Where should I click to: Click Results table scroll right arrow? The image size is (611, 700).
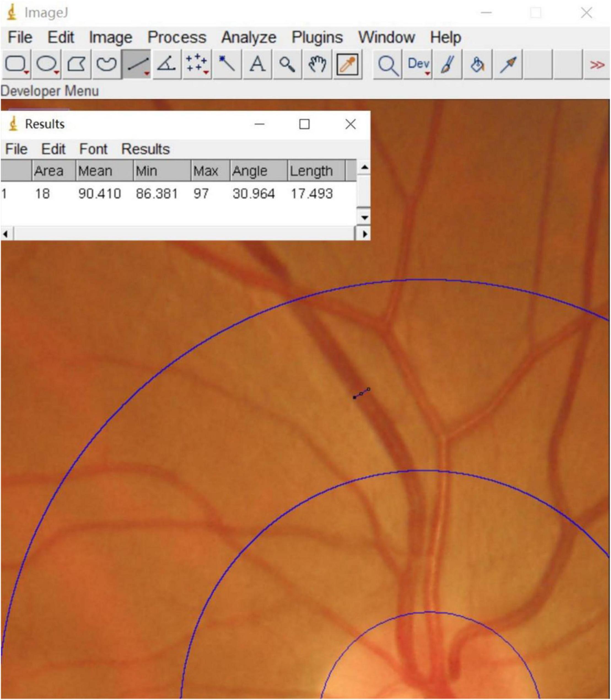365,234
